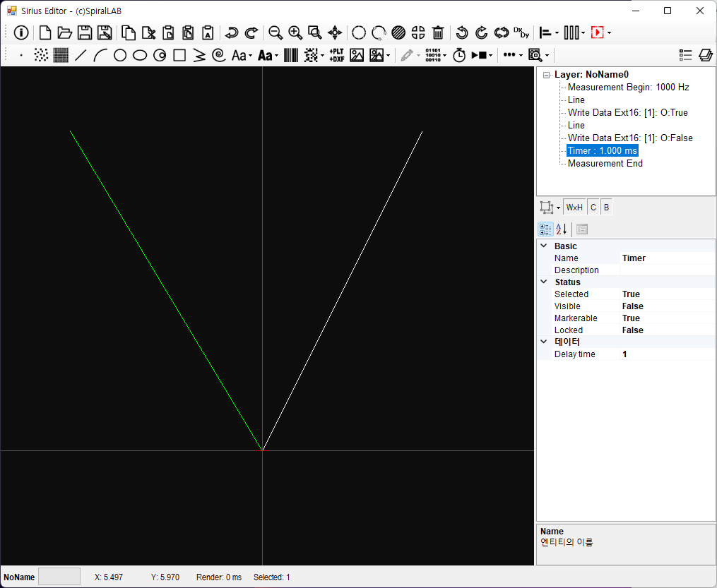Insert a Timer entity with stopwatch icon
Screen dimensions: 717x588
(x=459, y=55)
